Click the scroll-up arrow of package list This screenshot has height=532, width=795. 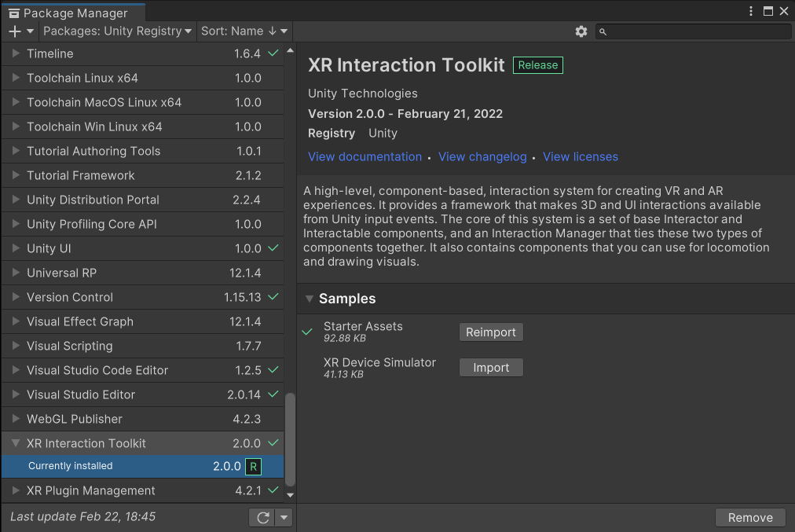click(x=290, y=51)
